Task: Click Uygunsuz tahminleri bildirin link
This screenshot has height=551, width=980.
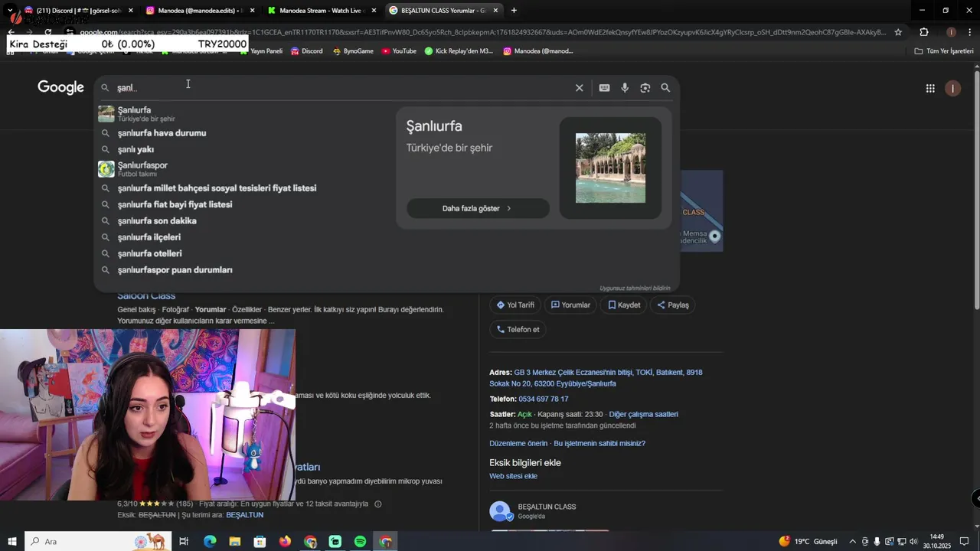Action: point(635,288)
